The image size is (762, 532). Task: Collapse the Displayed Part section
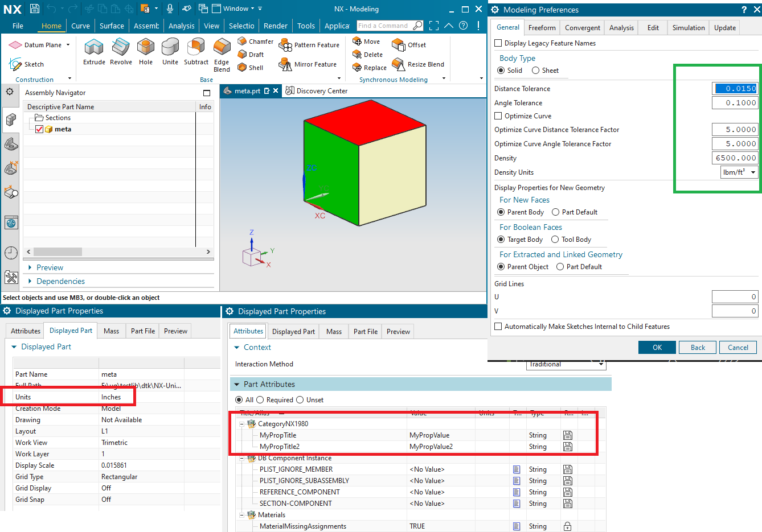tap(14, 347)
